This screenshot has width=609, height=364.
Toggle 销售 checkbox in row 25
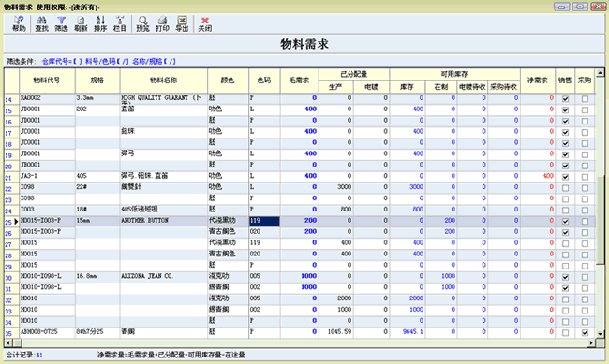566,222
